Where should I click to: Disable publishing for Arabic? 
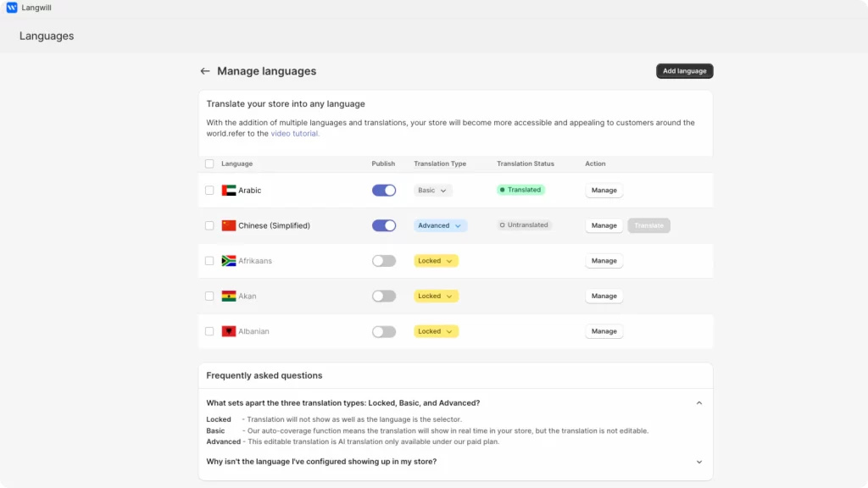click(383, 190)
